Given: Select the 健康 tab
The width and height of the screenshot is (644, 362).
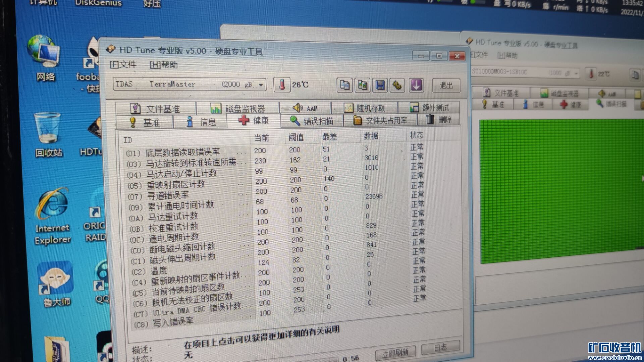Looking at the screenshot, I should 254,120.
